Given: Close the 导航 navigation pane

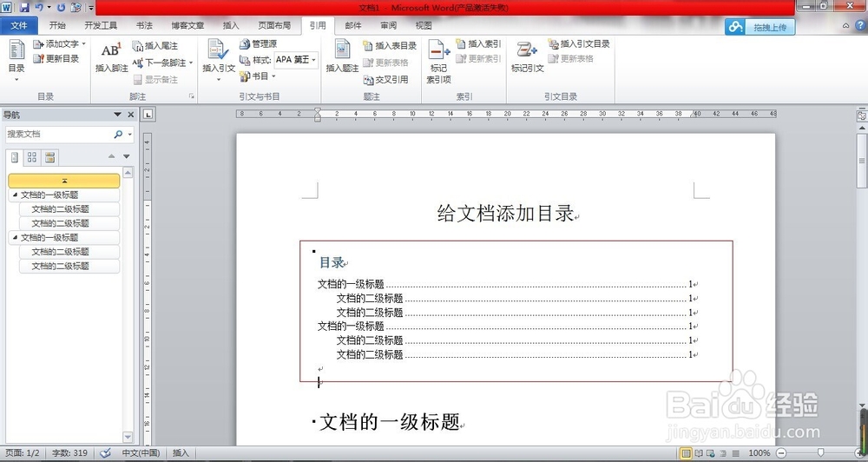Looking at the screenshot, I should point(131,115).
